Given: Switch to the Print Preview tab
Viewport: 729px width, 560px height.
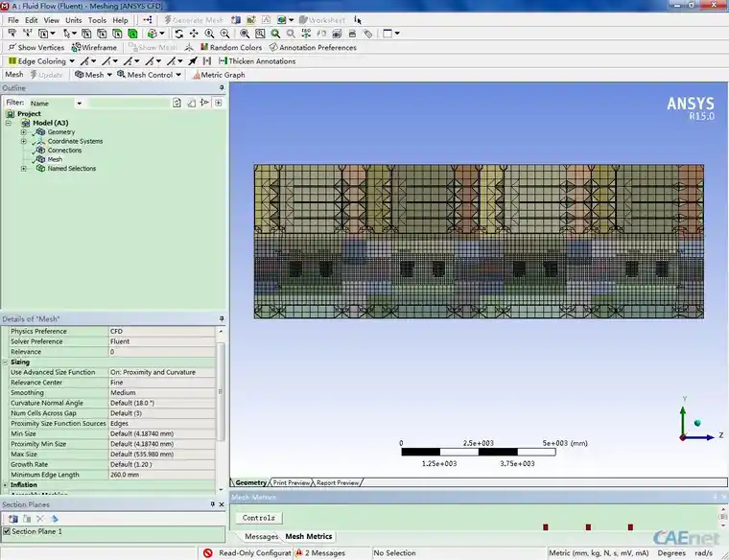Looking at the screenshot, I should [291, 483].
